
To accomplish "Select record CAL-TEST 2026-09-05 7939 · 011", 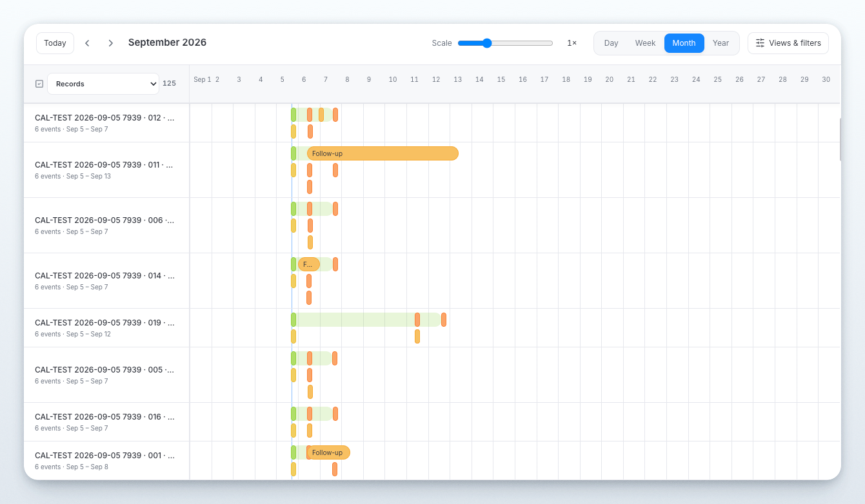I will pyautogui.click(x=106, y=170).
